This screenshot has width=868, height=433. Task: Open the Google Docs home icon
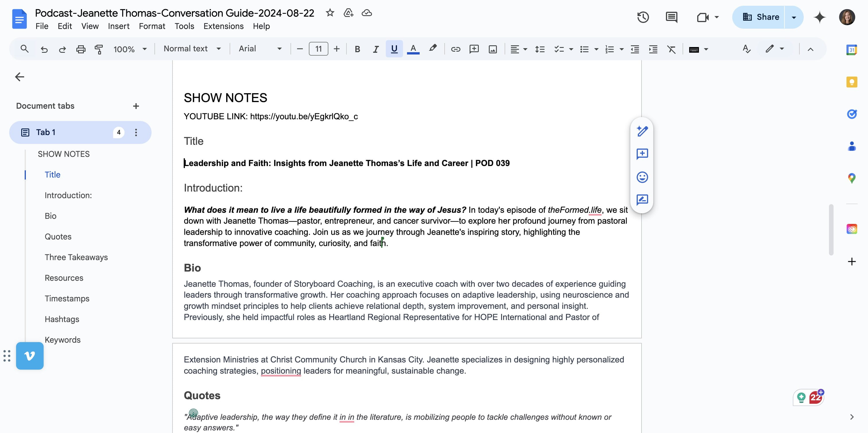19,19
